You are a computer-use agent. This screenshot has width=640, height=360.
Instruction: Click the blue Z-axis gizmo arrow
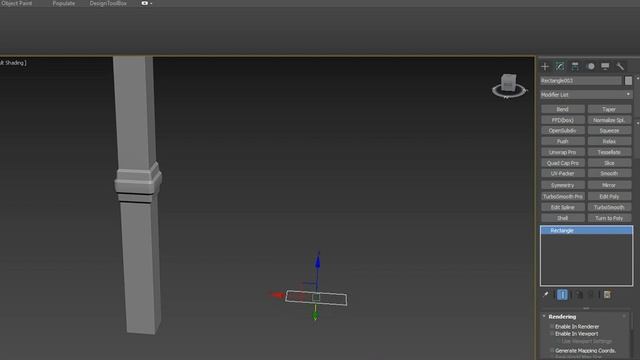click(x=318, y=262)
